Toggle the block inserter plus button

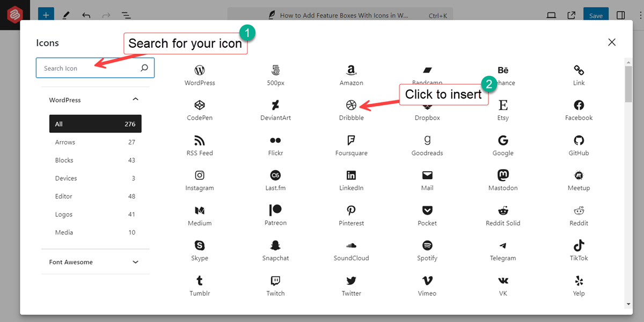pyautogui.click(x=46, y=16)
